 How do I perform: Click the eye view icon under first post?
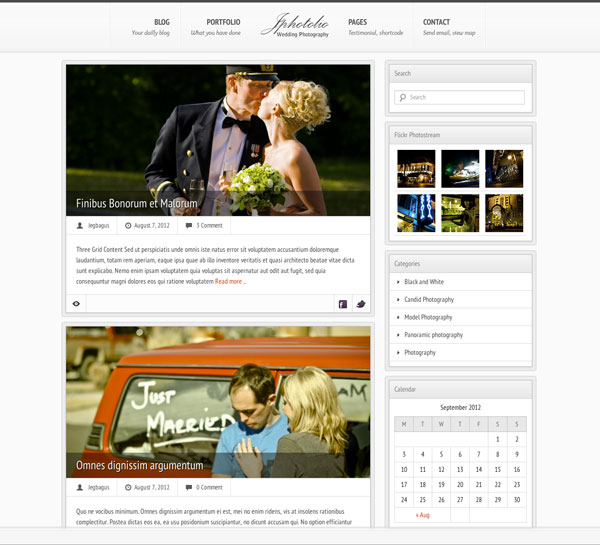click(x=76, y=304)
